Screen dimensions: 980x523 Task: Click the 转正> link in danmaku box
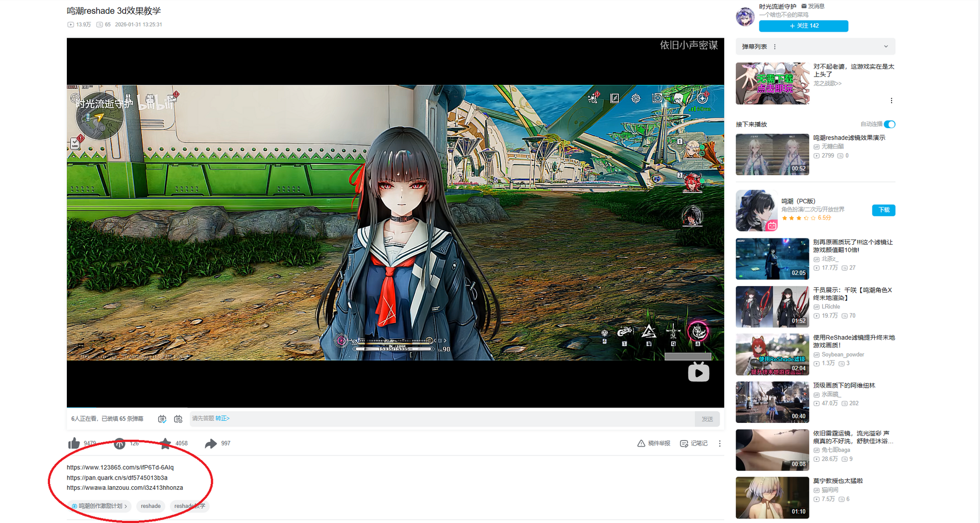pos(223,418)
